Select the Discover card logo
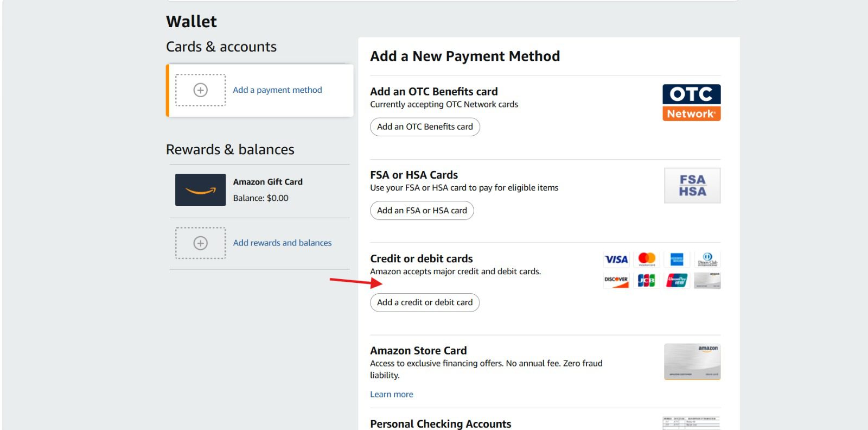This screenshot has height=430, width=868. click(616, 280)
